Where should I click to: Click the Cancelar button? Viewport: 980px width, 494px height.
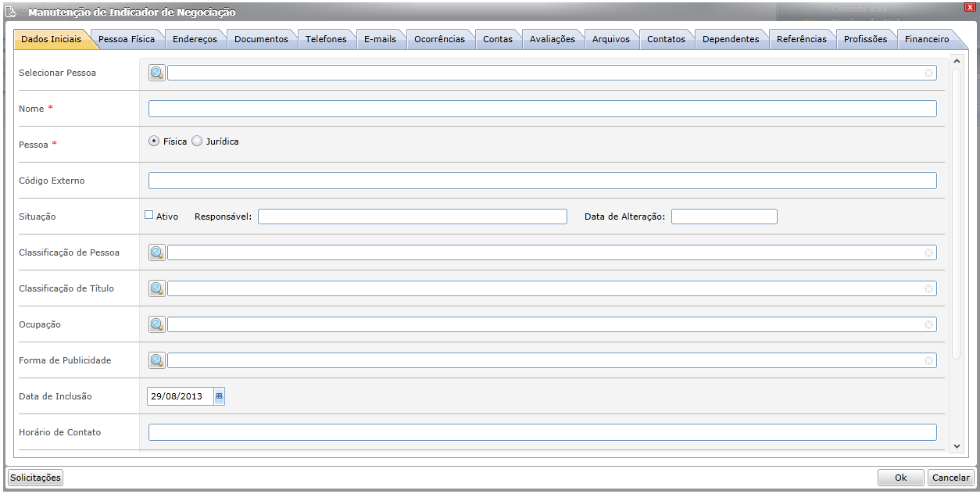tap(950, 478)
